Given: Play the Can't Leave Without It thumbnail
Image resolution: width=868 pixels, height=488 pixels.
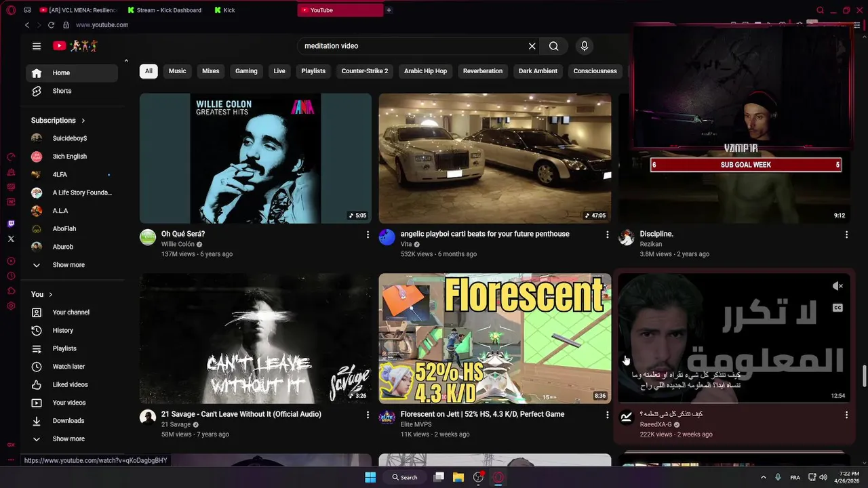Looking at the screenshot, I should (256, 339).
